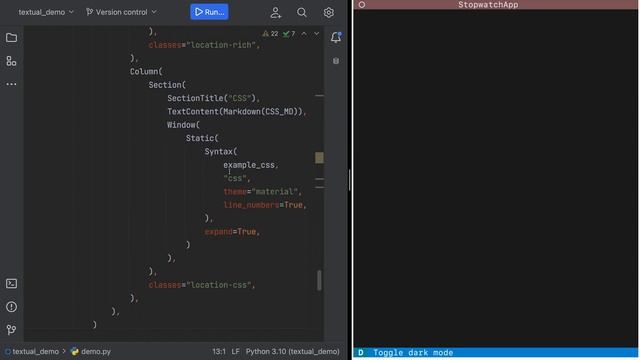Image resolution: width=640 pixels, height=360 pixels.
Task: Click the StopwatchApp header circle icon
Action: pyautogui.click(x=362, y=5)
